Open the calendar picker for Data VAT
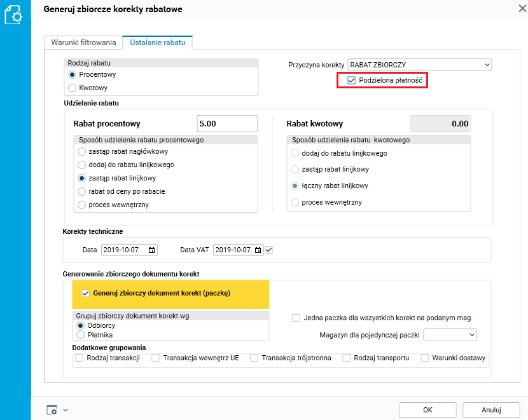 258,250
